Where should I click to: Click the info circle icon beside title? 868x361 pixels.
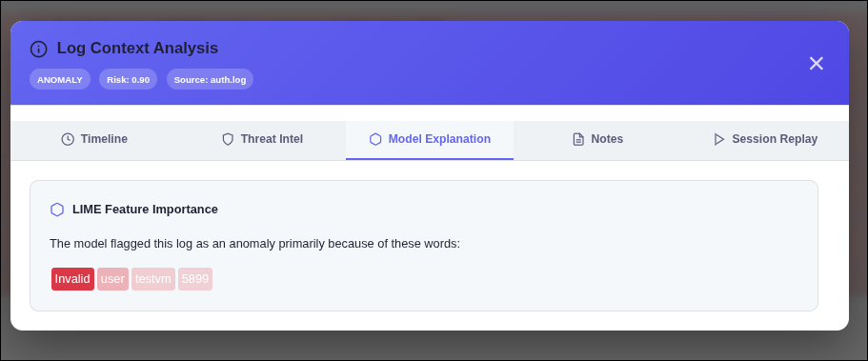(38, 49)
